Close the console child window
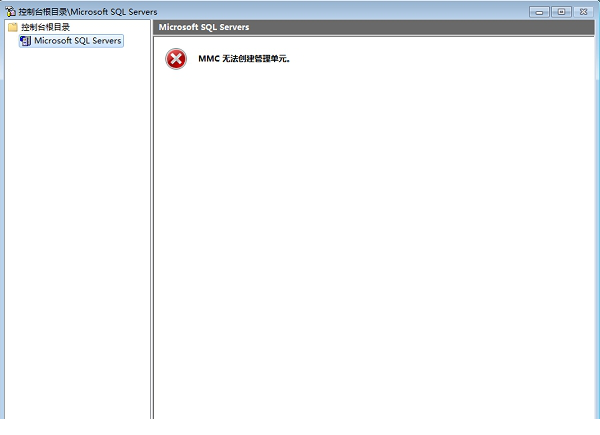This screenshot has height=435, width=600. point(584,12)
